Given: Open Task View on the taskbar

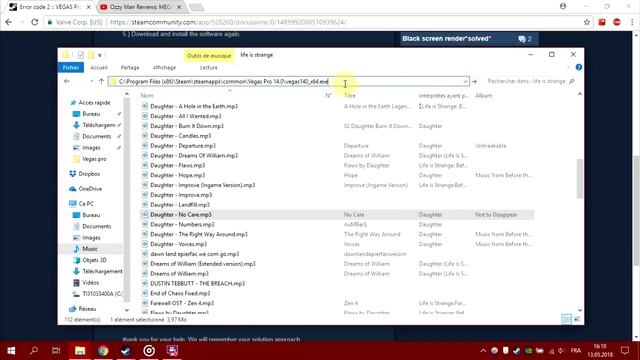Looking at the screenshot, I should [x=56, y=351].
